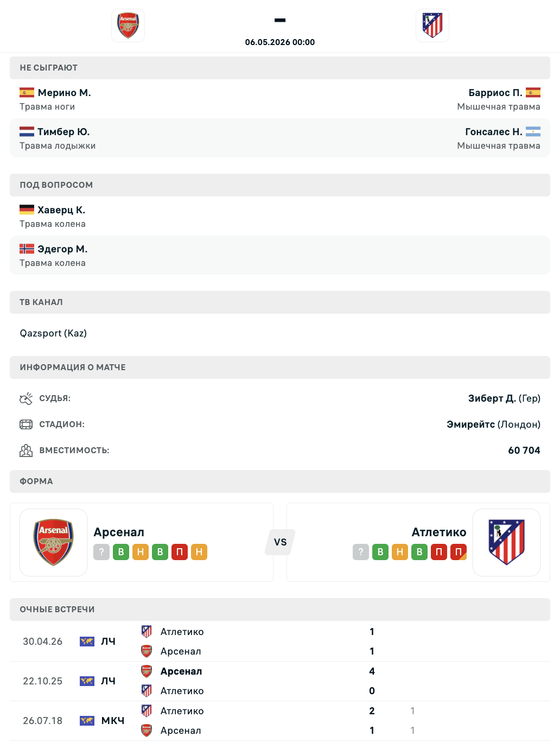Click the Арсенал team name in the ФОРМА section
Image resolution: width=560 pixels, height=749 pixels.
coord(119,532)
